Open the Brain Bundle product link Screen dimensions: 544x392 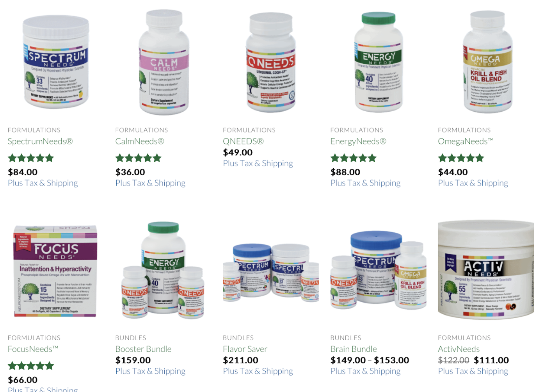click(354, 349)
